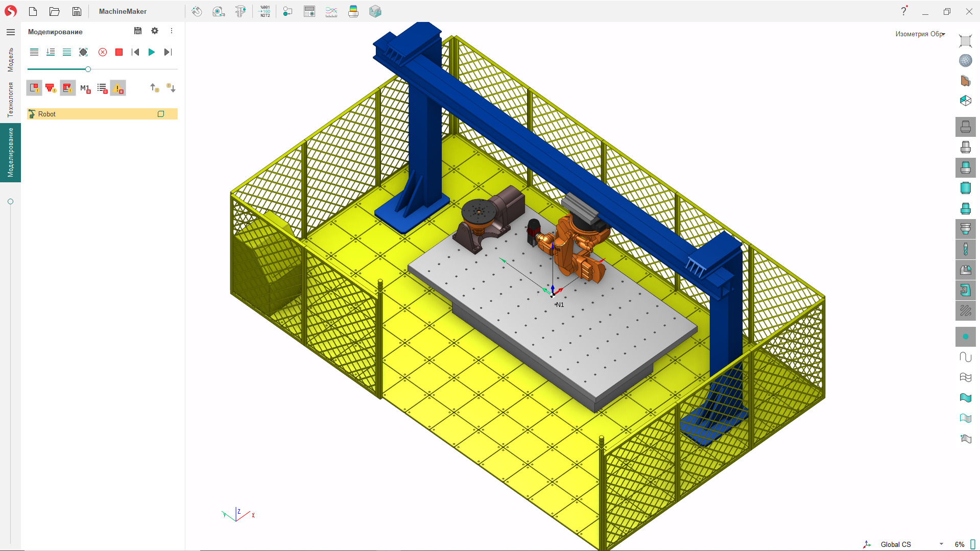Open the G-code listing icon
Viewport: 980px width, 551px height.
(265, 11)
